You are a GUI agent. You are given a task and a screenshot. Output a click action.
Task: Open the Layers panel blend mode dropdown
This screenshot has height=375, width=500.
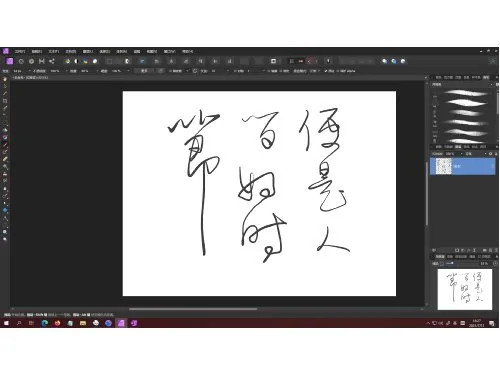tap(475, 154)
